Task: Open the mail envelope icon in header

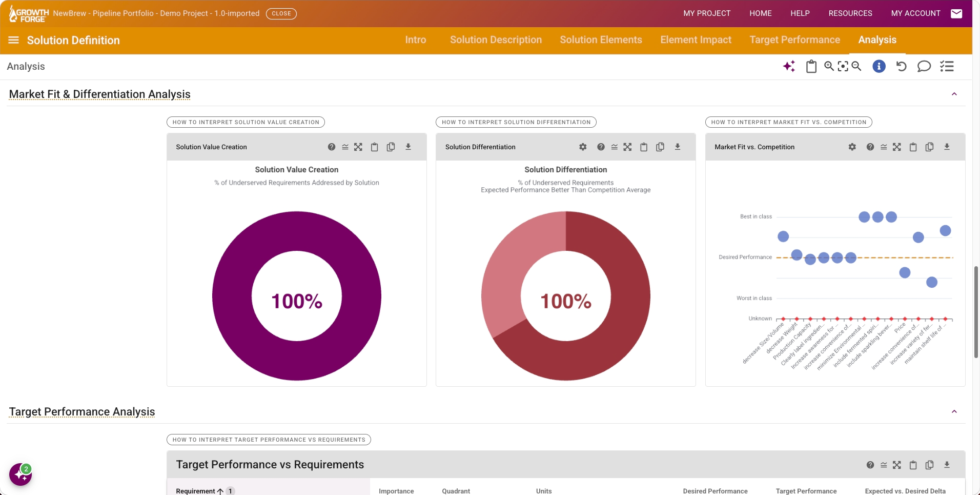Action: click(x=956, y=13)
